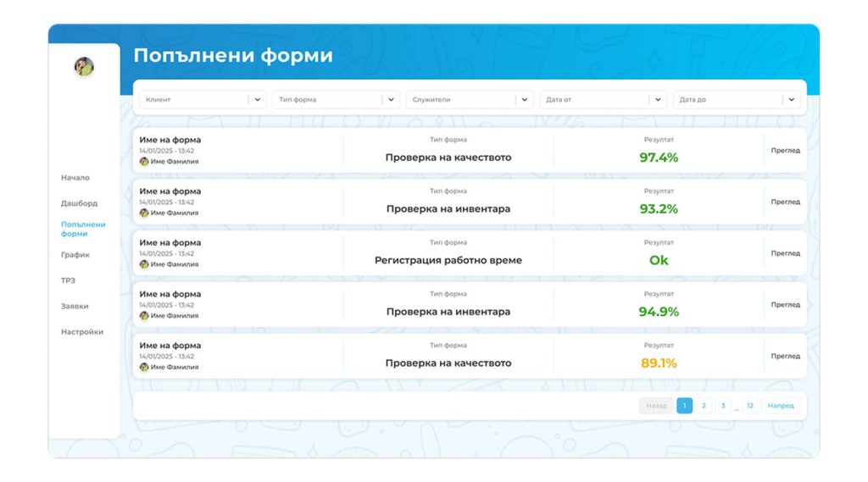The image size is (868, 482).
Task: Click Преглед for the 94.9% form
Action: tap(785, 305)
